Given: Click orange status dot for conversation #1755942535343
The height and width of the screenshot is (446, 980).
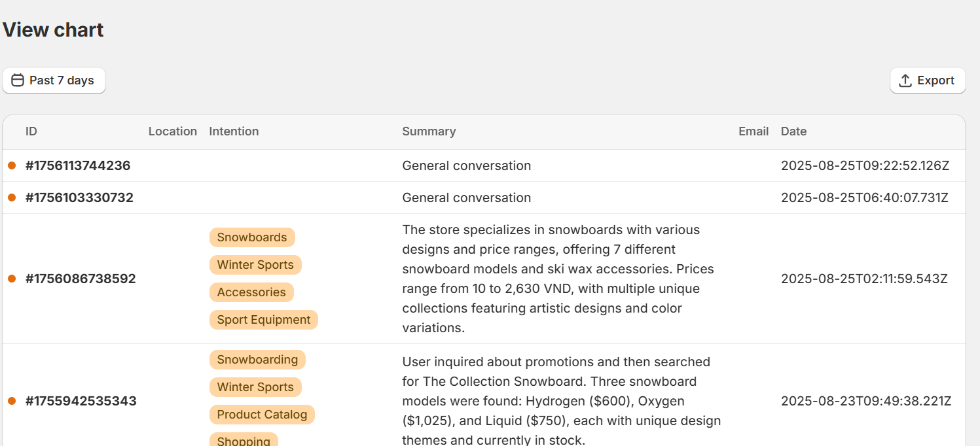Looking at the screenshot, I should click(12, 401).
